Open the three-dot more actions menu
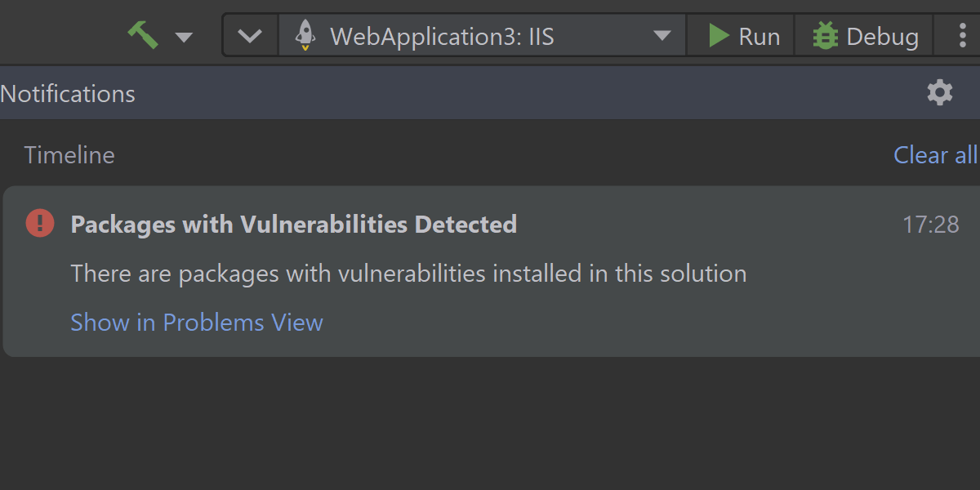 (963, 37)
